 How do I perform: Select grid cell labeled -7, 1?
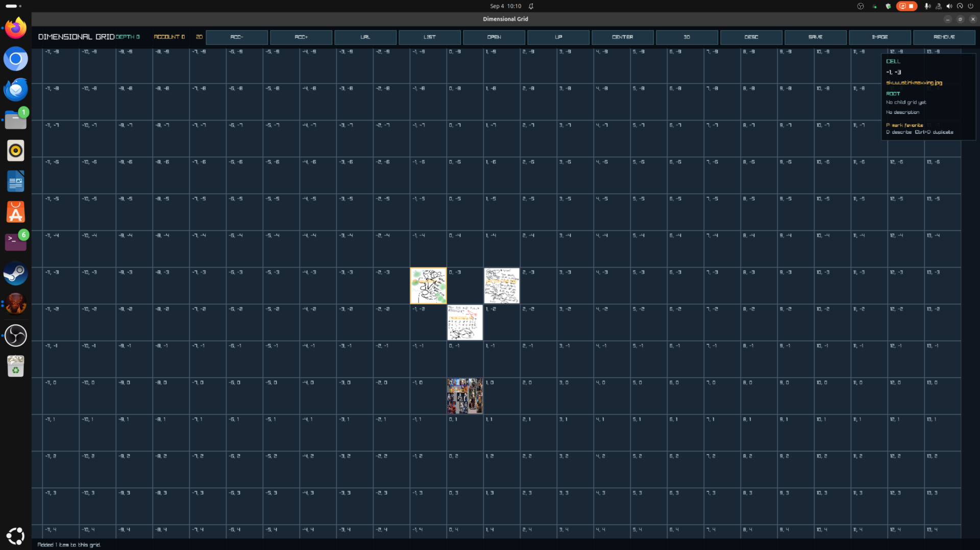tap(208, 433)
